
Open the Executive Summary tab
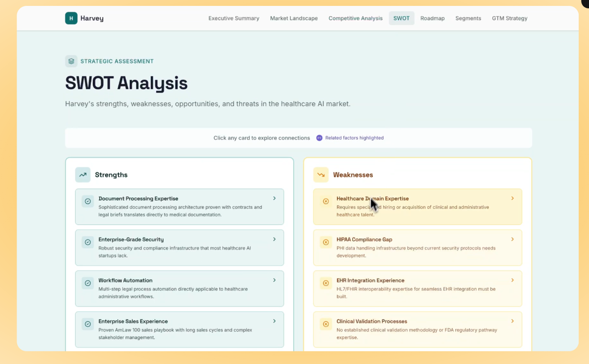point(233,18)
